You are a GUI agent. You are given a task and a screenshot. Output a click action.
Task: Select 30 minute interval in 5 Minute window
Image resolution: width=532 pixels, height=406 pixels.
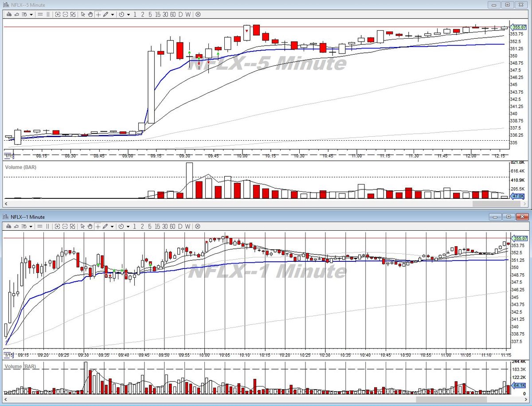pos(165,14)
